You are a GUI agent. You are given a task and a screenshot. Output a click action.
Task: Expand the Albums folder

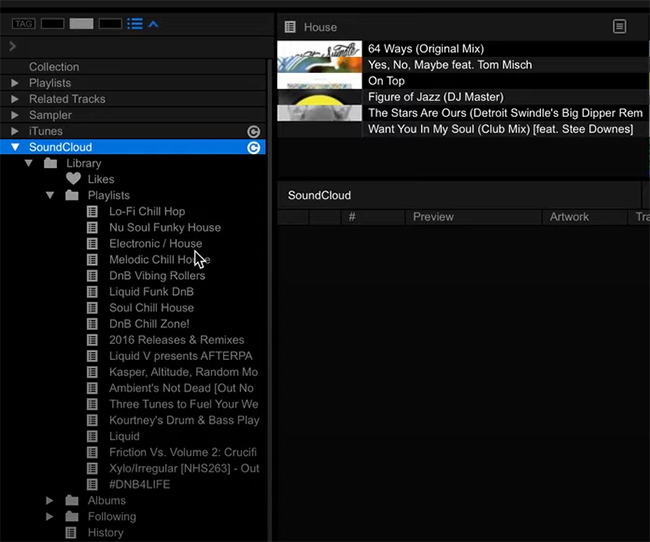pyautogui.click(x=49, y=501)
